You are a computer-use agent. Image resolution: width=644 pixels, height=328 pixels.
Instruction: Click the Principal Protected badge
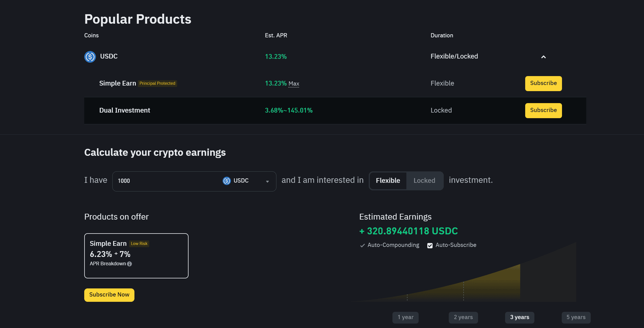pyautogui.click(x=157, y=83)
